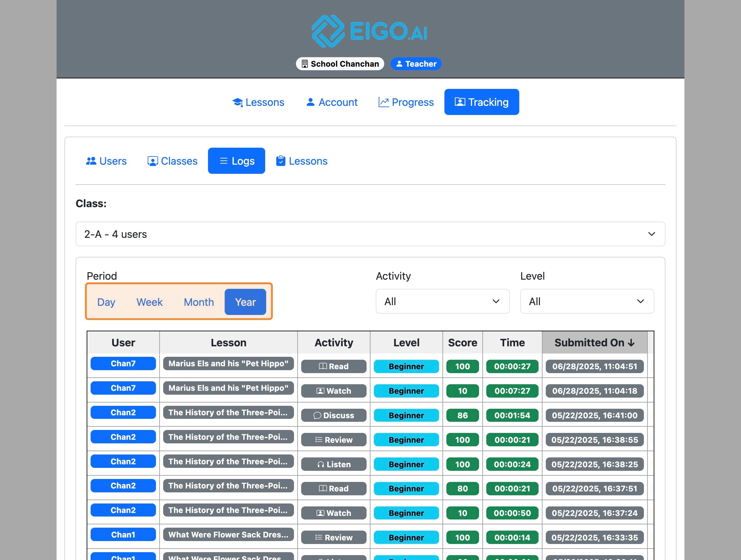Screen dimensions: 741x560
Task: Click book icon in 11:04:51 row
Action: [x=323, y=366]
